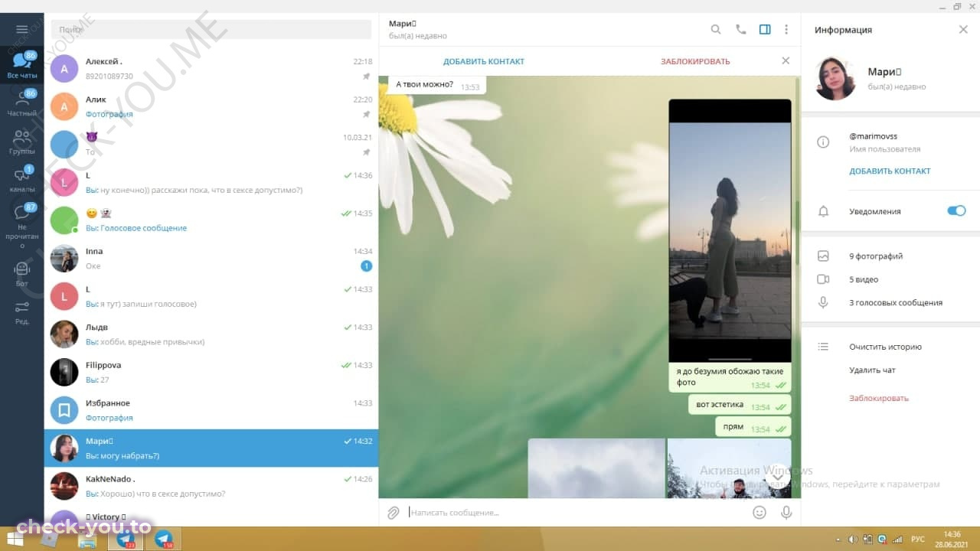Click list icon next to Очистить историю

824,347
